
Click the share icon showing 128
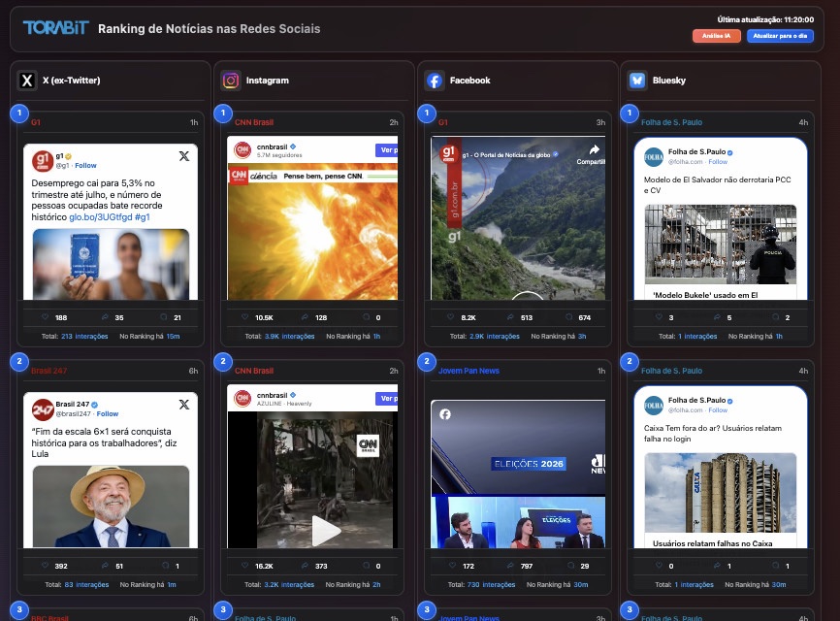(305, 317)
